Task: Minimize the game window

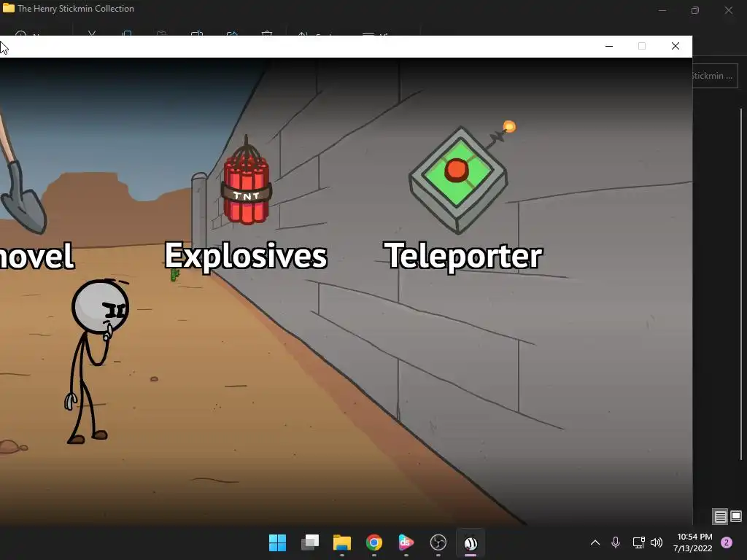Action: point(609,46)
